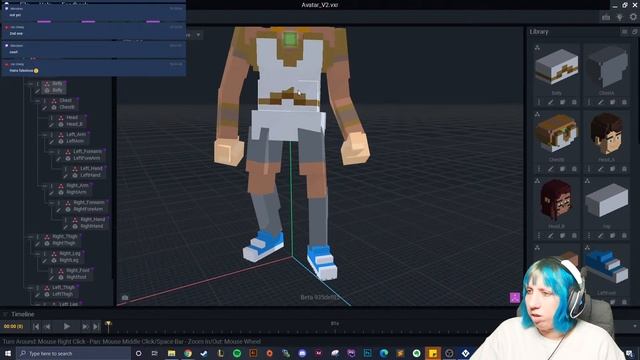Select the Head_B thumbnail in Library

(x=556, y=200)
